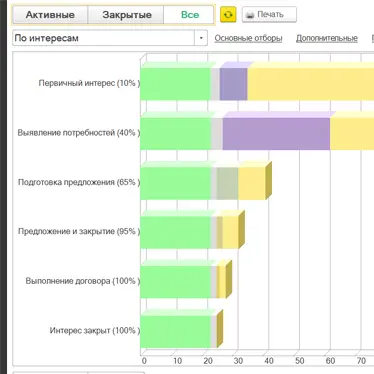Switch to the Закрытые tab
Viewport: 374px width, 374px height.
tap(126, 15)
